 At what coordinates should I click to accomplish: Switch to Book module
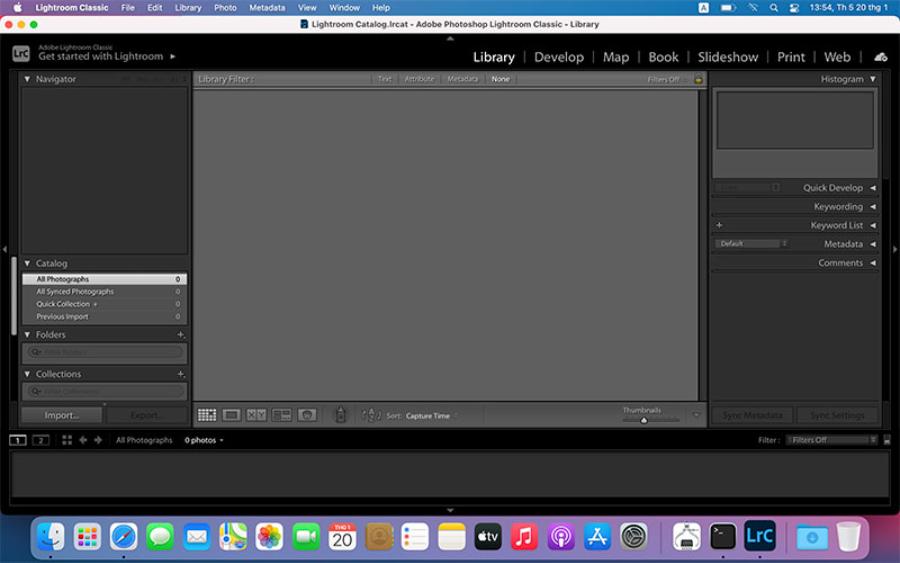tap(663, 57)
